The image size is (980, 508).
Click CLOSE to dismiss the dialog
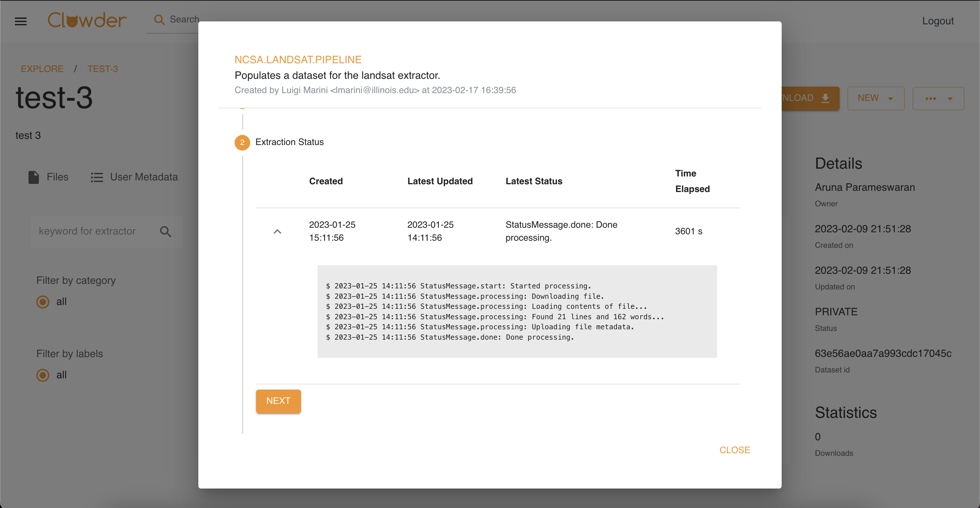click(734, 450)
